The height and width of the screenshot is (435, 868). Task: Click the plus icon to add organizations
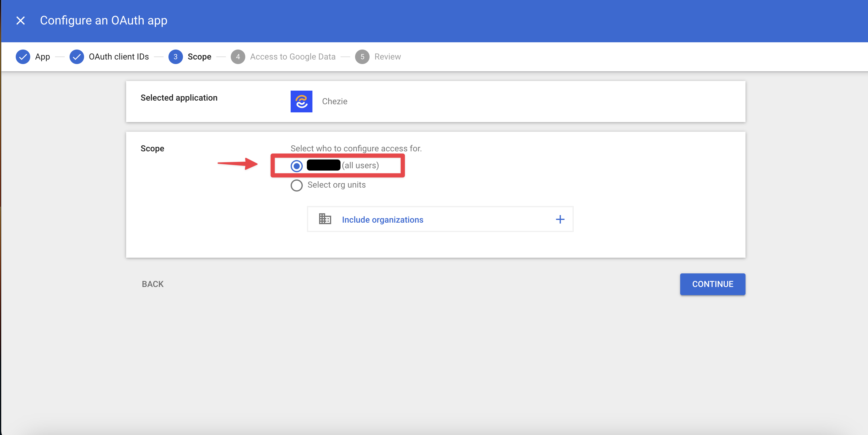point(560,220)
